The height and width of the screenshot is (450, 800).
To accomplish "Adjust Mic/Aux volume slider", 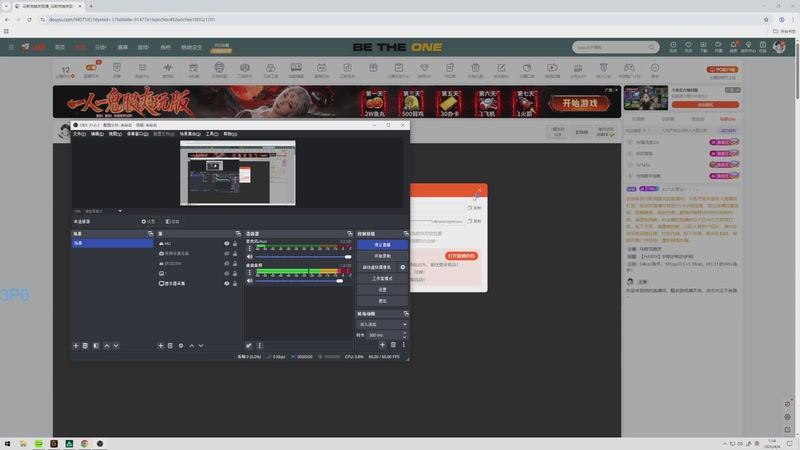I will click(x=303, y=257).
